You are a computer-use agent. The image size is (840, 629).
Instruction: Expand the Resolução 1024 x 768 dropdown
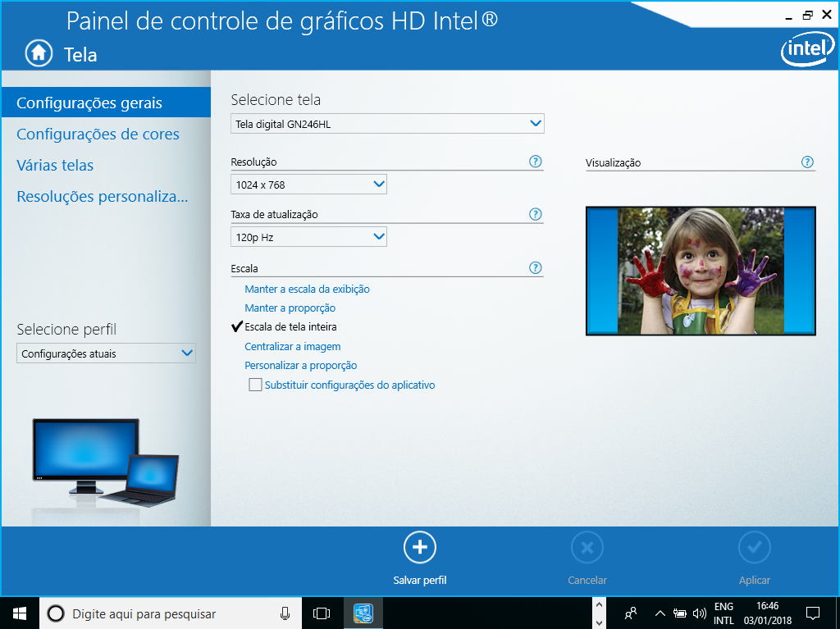coord(308,185)
